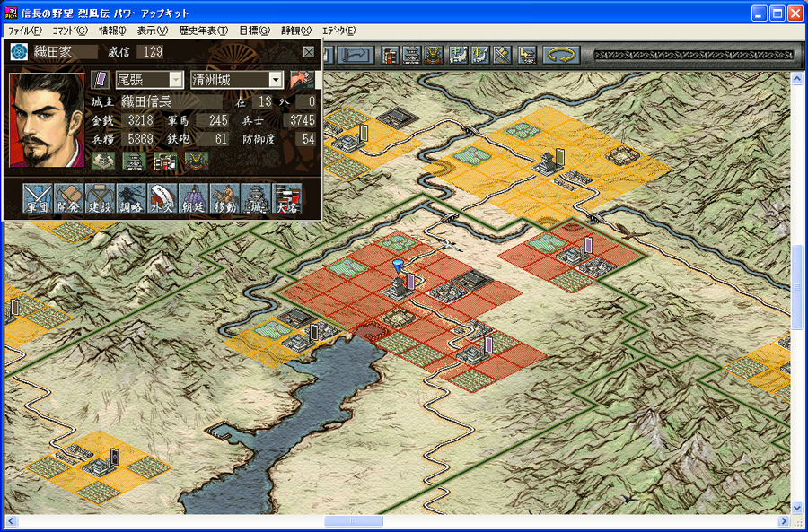Open the エディタ(E) menu
The image size is (808, 532).
click(x=338, y=31)
